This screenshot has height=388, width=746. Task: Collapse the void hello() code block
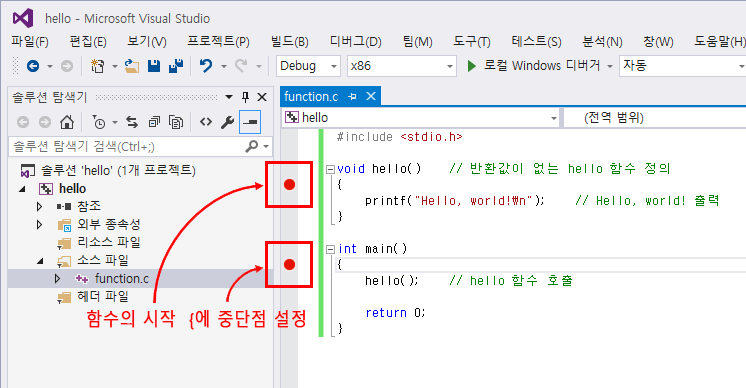tap(330, 169)
